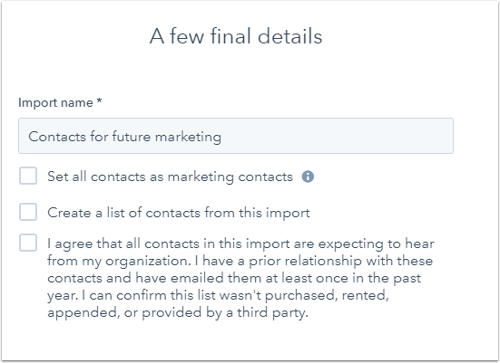This screenshot has height=363, width=500.
Task: Click the 'Import name *' field label
Action: coord(60,102)
